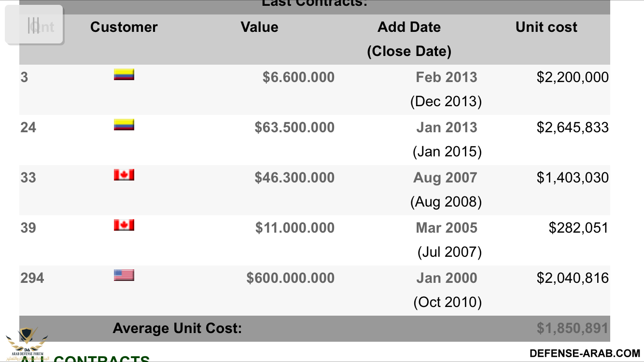Click the Colombian flag in the 3-unit row
Image resolution: width=644 pixels, height=362 pixels.
(x=124, y=75)
